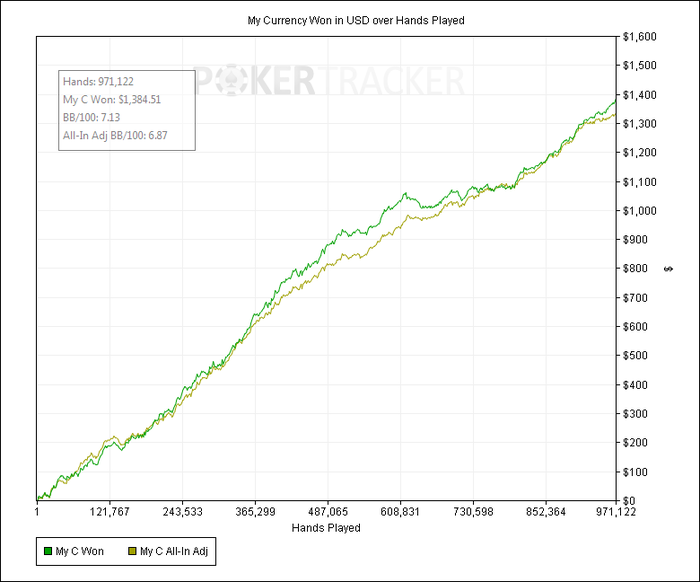
Task: Click the $1,400 y-axis label
Action: [639, 95]
